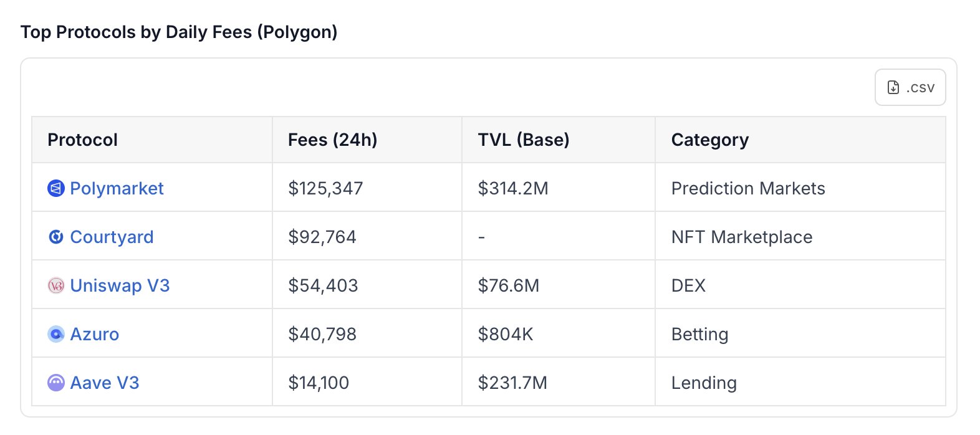
Task: Click the Polymarket logo icon
Action: [56, 188]
